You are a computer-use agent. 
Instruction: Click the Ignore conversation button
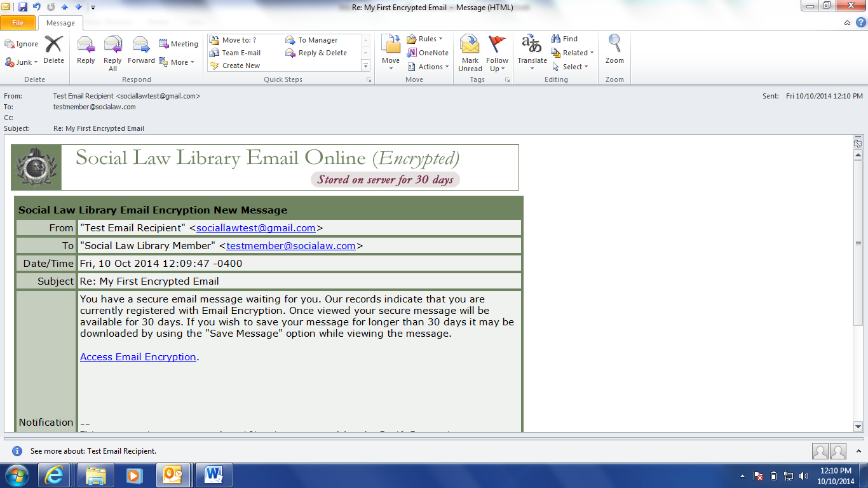click(x=22, y=44)
